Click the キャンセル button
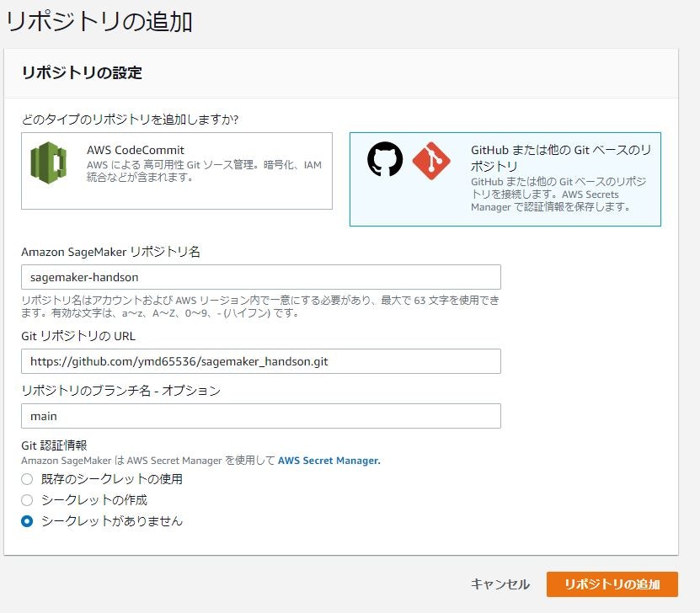 tap(500, 584)
